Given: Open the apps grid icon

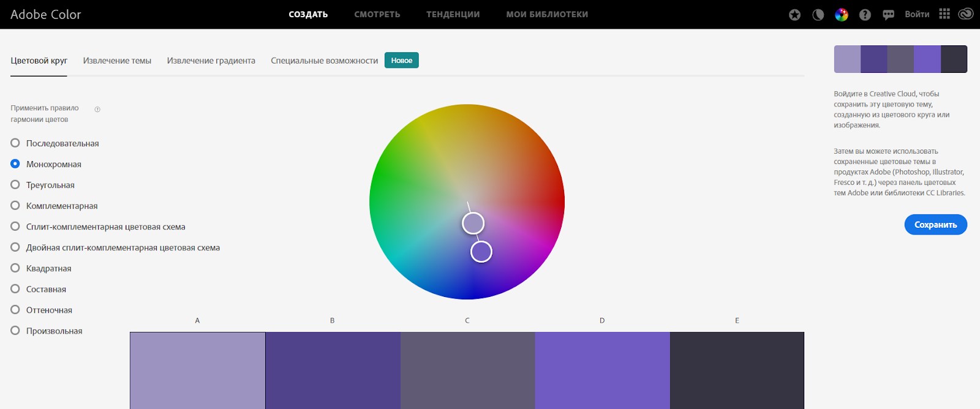Looking at the screenshot, I should click(x=944, y=14).
